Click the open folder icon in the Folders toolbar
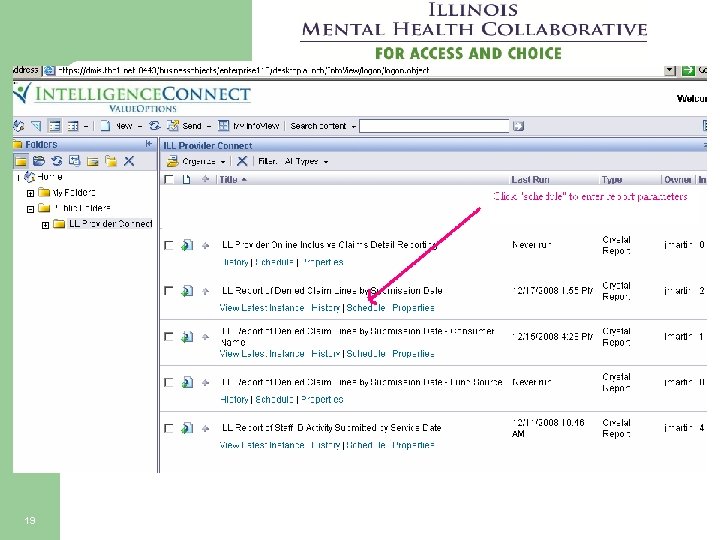 (39, 161)
